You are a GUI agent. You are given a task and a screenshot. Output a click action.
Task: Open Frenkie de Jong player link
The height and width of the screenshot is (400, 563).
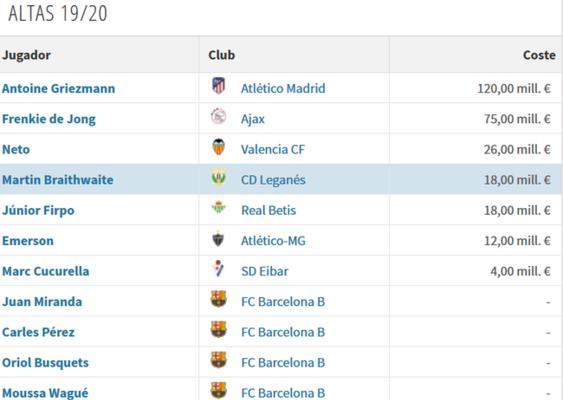click(49, 119)
